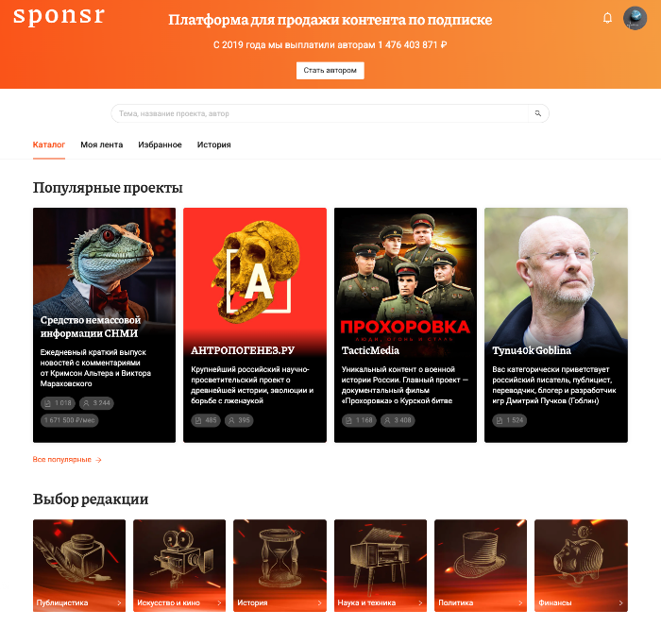This screenshot has width=661, height=644.
Task: Switch to the Избранное tab
Action: coord(160,144)
